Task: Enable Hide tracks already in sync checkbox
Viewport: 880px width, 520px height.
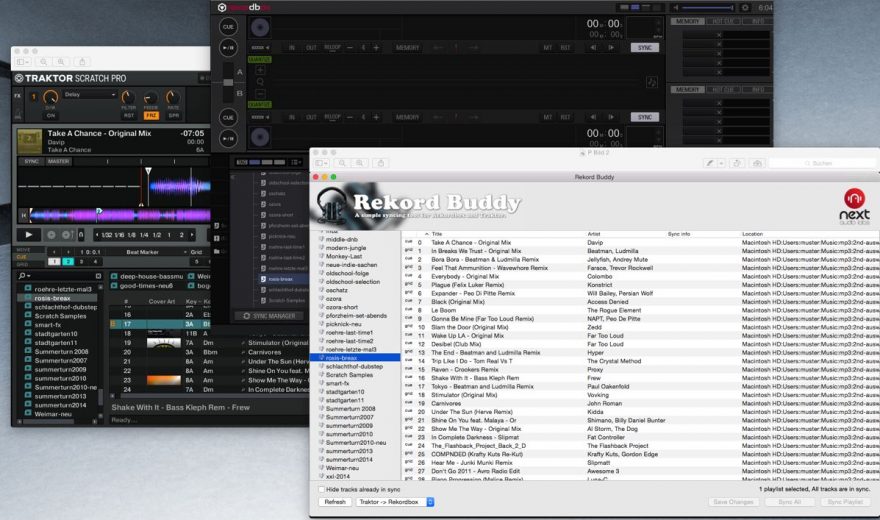Action: click(x=322, y=489)
